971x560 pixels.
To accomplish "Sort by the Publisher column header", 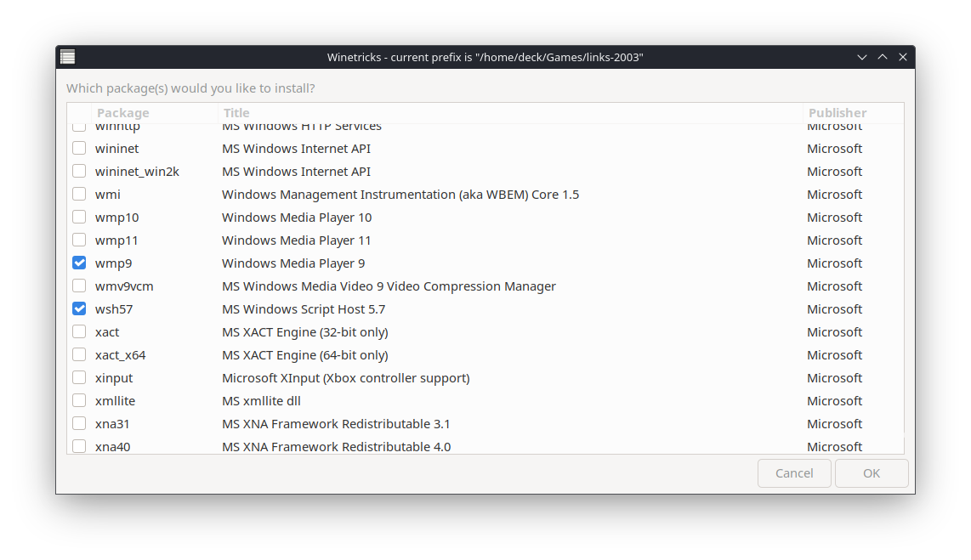I will point(854,113).
